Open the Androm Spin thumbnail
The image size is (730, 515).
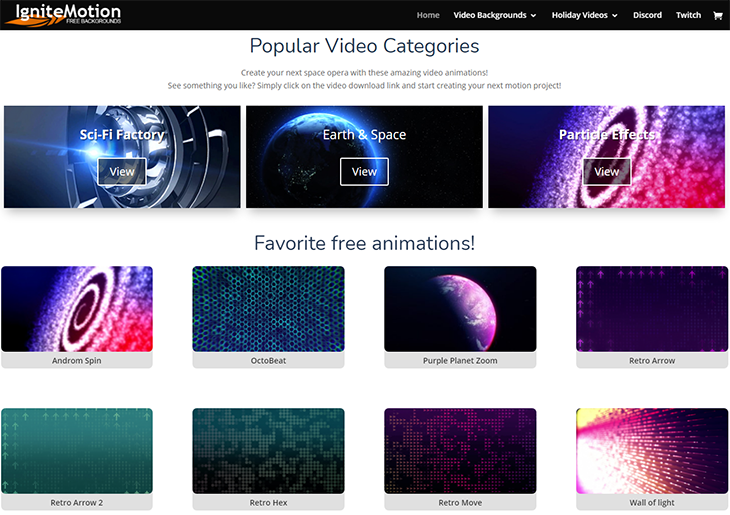pos(77,309)
